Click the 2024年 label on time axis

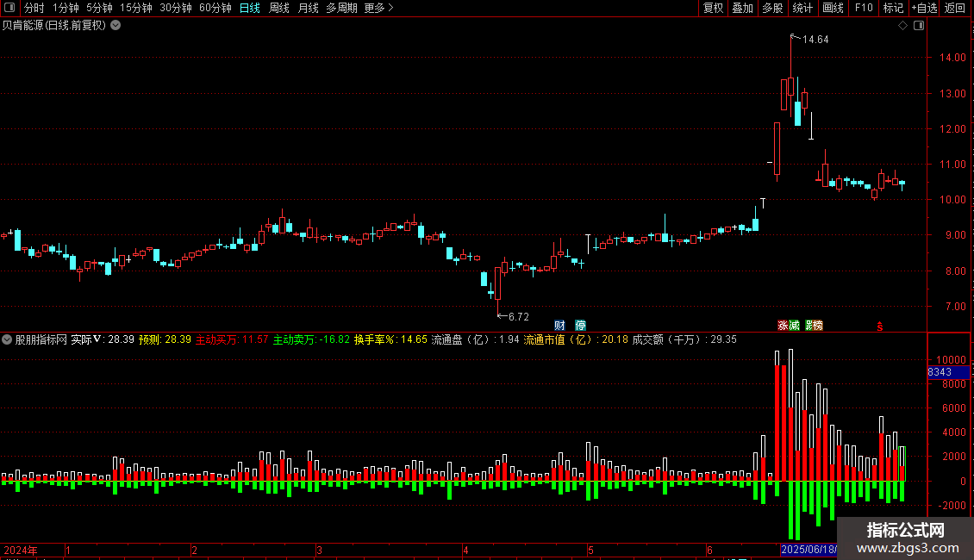pyautogui.click(x=21, y=550)
